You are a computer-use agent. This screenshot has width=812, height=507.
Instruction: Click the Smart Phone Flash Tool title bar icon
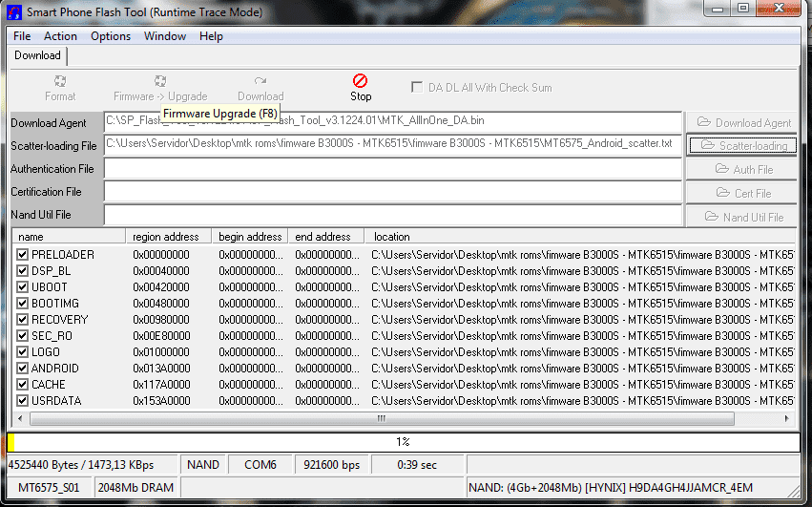(x=14, y=11)
